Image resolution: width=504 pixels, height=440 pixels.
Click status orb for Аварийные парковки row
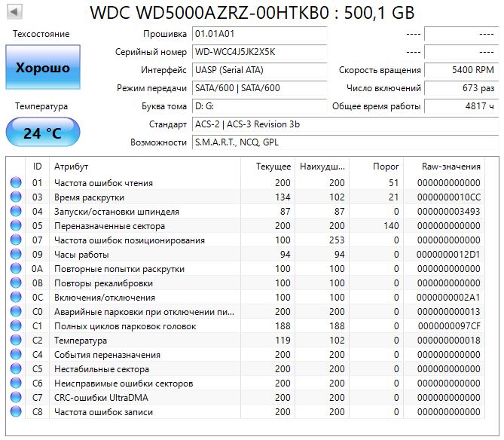click(x=16, y=311)
